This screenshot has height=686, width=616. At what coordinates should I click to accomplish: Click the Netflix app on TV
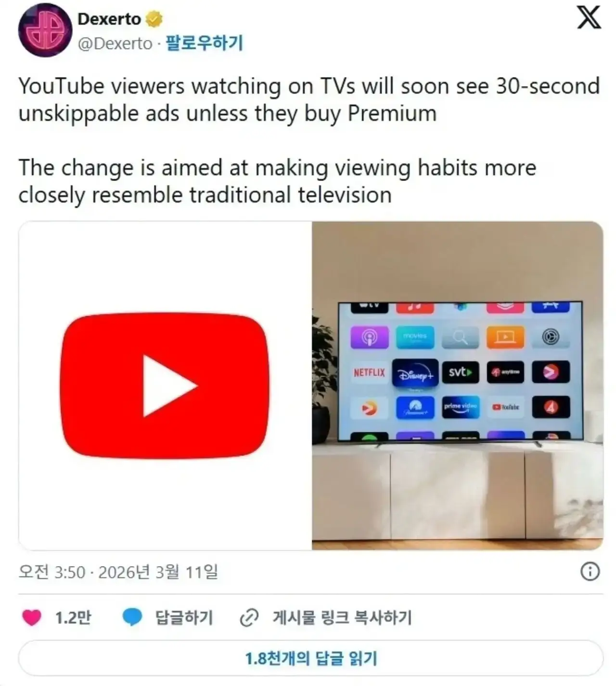tap(369, 373)
